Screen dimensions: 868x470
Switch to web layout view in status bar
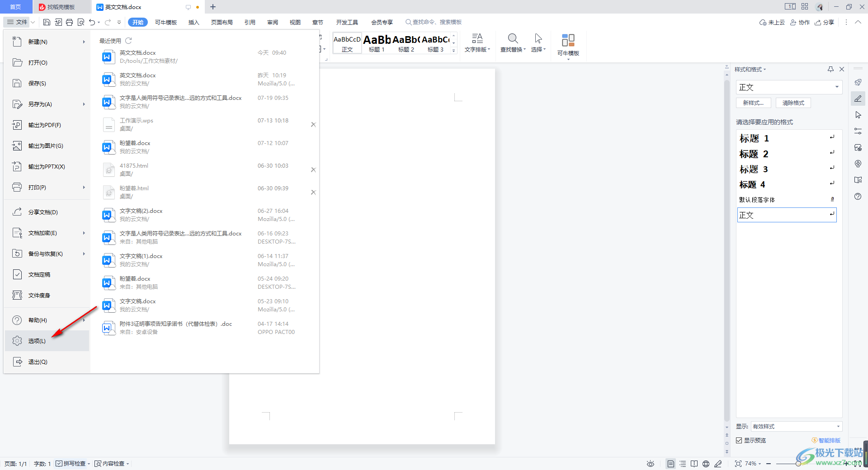[706, 464]
